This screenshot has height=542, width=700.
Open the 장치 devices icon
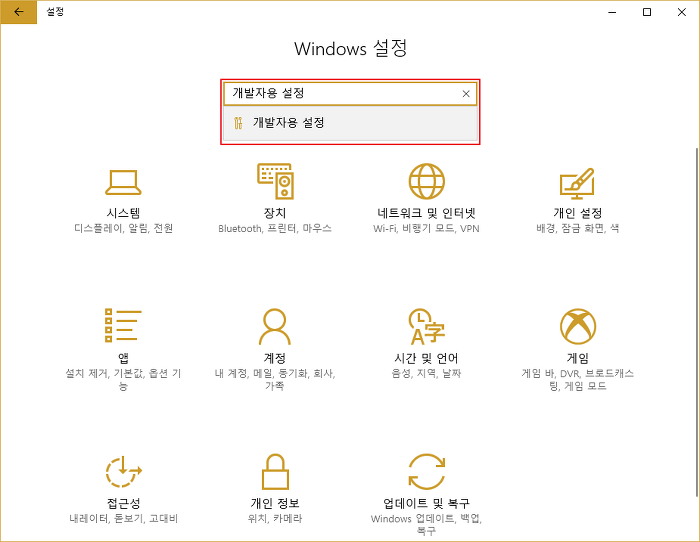(275, 181)
